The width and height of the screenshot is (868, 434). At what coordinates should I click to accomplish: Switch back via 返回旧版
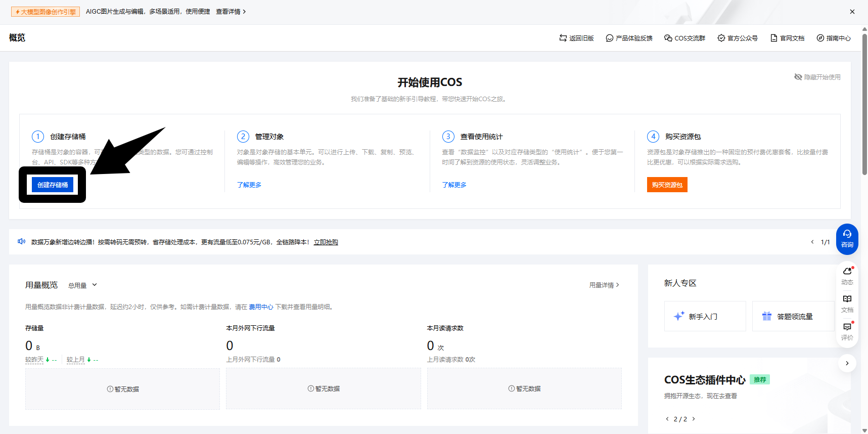click(576, 38)
